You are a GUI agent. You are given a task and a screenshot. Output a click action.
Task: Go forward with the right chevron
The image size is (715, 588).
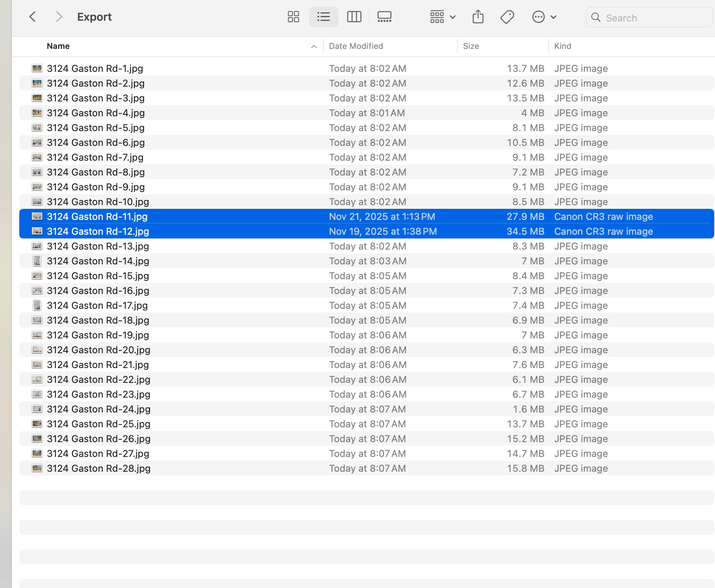coord(59,17)
